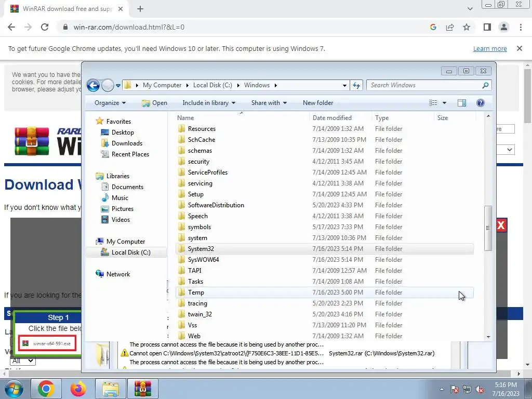This screenshot has width=532, height=399.
Task: Open the Share with menu
Action: (x=269, y=103)
